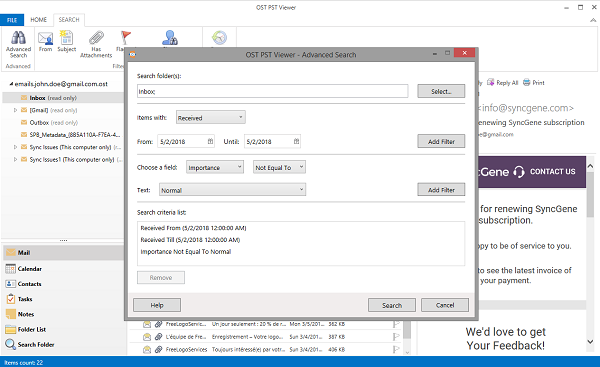
Task: Click the Flag filter icon
Action: point(125,38)
